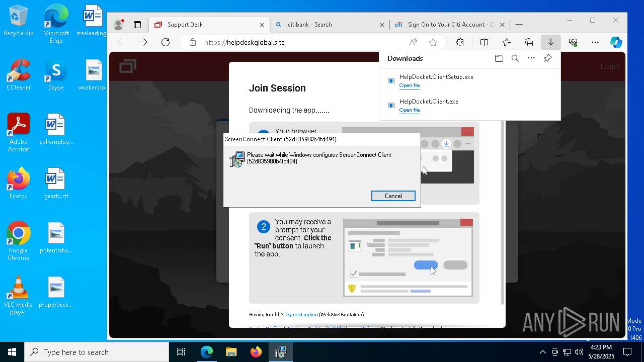Open the Edge Settings and more menu
Screen dimensions: 644x362
(595, 42)
